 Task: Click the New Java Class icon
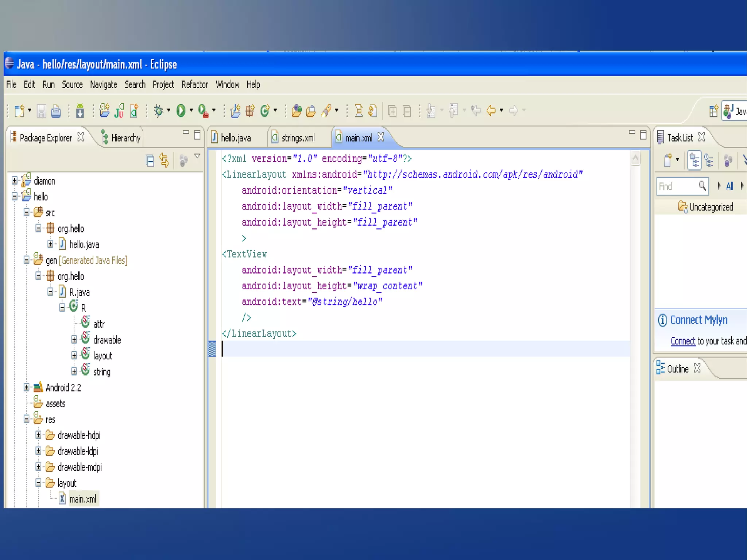265,111
